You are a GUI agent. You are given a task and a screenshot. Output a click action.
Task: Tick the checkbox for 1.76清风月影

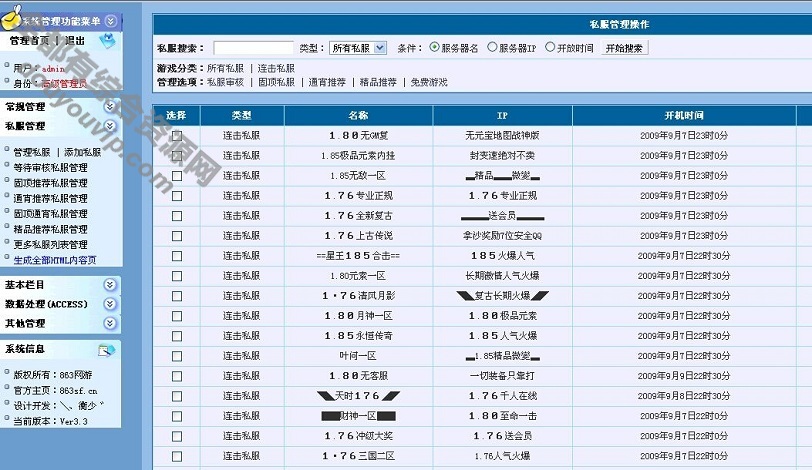pos(177,296)
